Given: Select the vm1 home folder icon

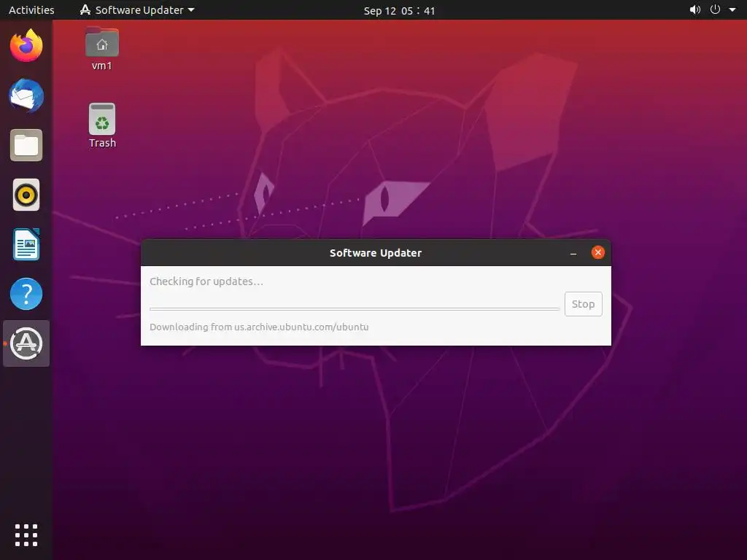Looking at the screenshot, I should 102,49.
